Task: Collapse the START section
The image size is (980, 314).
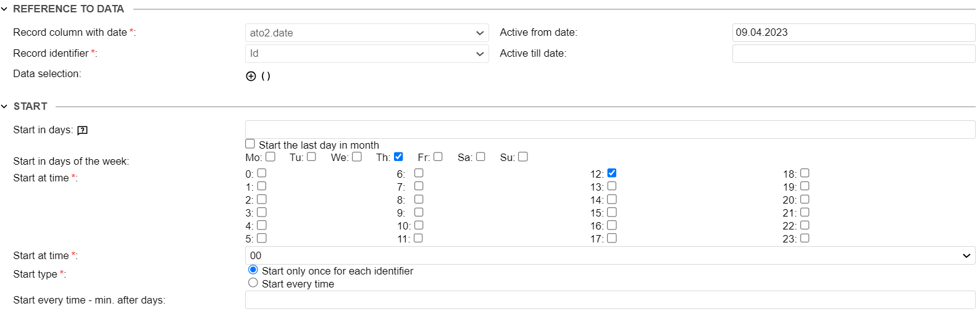Action: pos(4,107)
